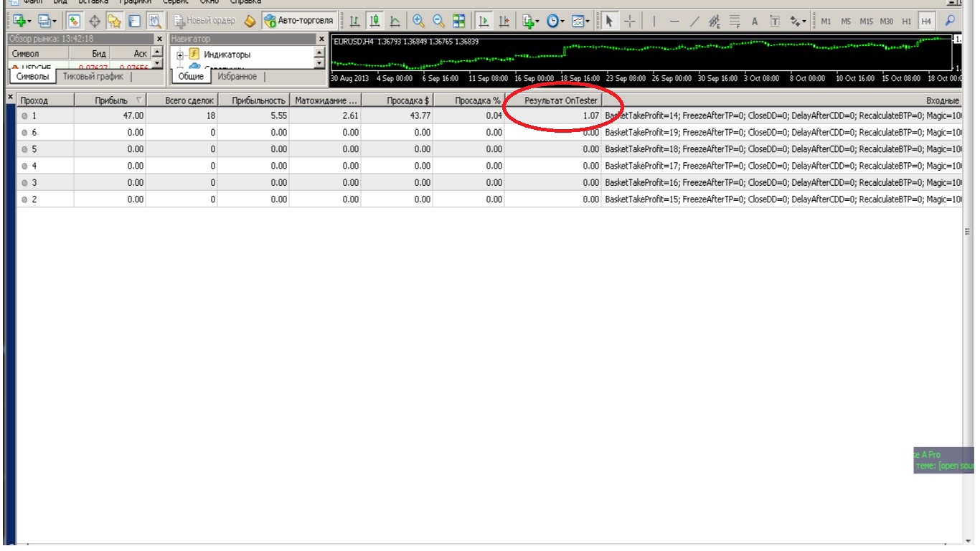
Task: Switch to the M30 timeframe
Action: tap(886, 21)
